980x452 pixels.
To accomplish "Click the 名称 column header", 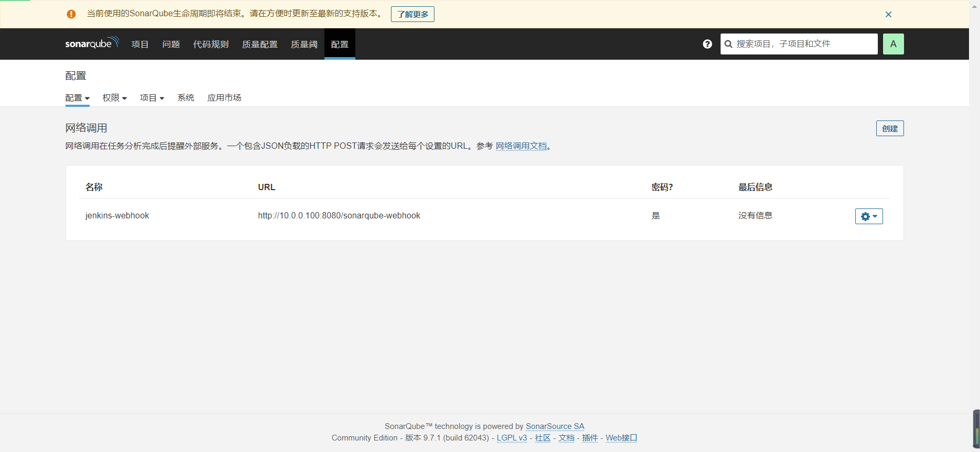I will tap(94, 187).
